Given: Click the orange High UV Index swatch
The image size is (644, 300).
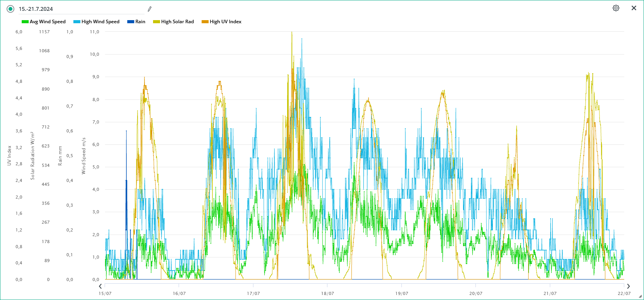Looking at the screenshot, I should click(x=205, y=22).
